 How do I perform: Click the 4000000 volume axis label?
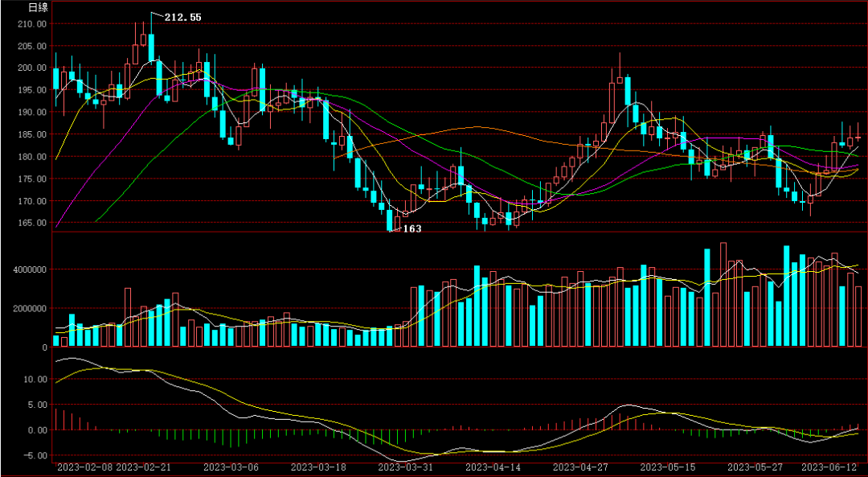pos(27,269)
